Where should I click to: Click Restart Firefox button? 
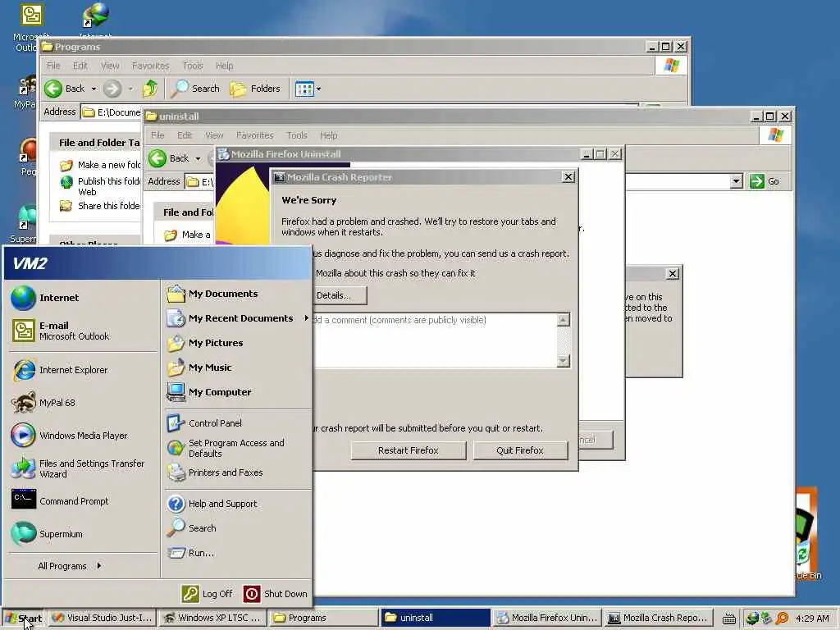click(409, 450)
